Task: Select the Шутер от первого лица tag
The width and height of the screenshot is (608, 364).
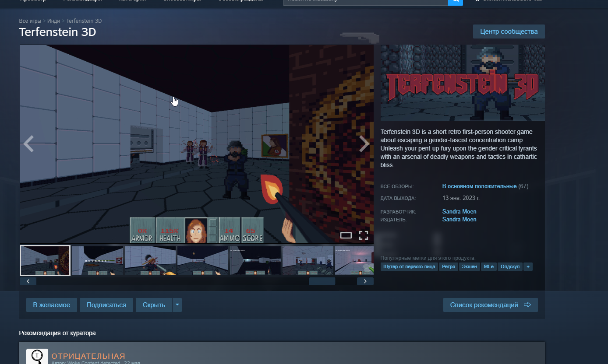Action: click(409, 266)
